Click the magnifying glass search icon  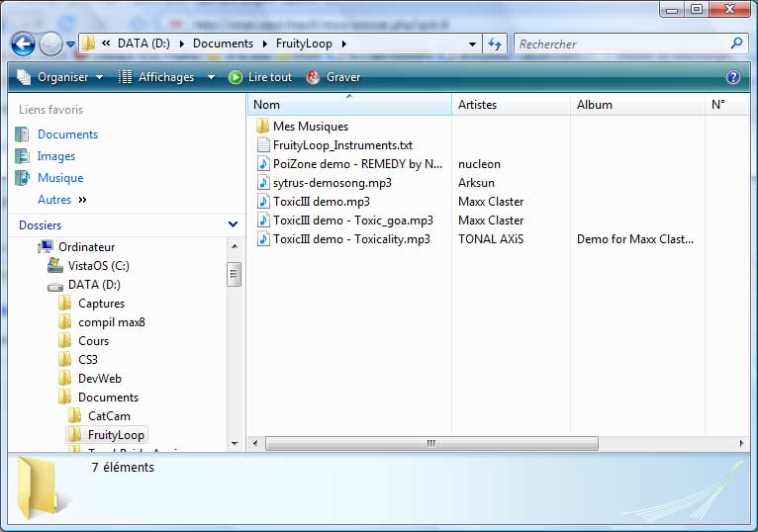pyautogui.click(x=736, y=44)
